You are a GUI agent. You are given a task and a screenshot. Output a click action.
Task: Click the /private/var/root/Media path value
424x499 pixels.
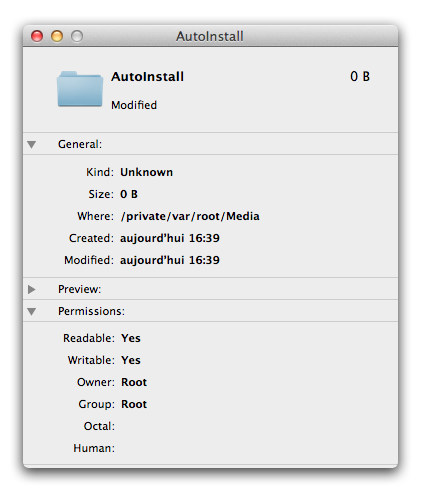[x=190, y=216]
